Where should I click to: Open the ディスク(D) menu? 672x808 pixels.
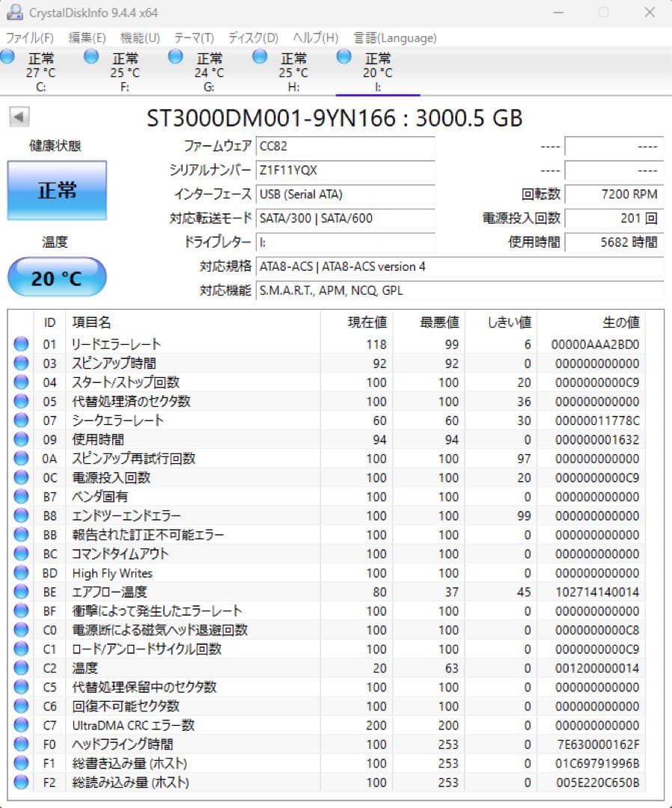point(253,37)
